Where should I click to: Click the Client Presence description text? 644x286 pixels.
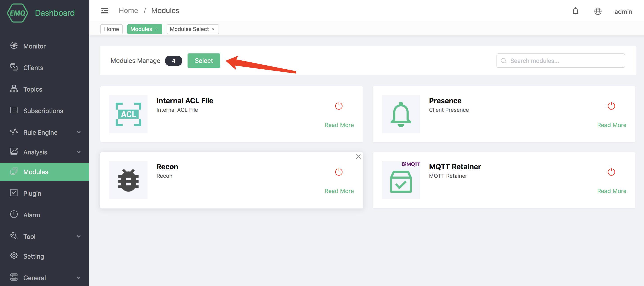tap(449, 110)
